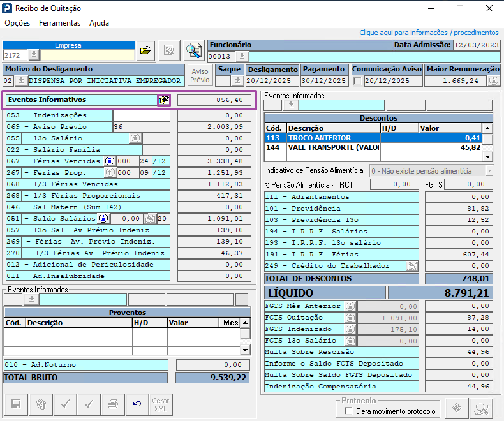Viewport: 504px width, 421px height.
Task: Click the Aviso Prévio button
Action: (200, 76)
